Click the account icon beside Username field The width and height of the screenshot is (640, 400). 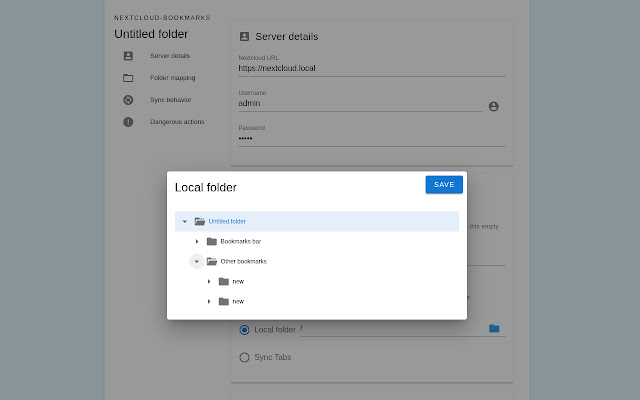tap(493, 106)
